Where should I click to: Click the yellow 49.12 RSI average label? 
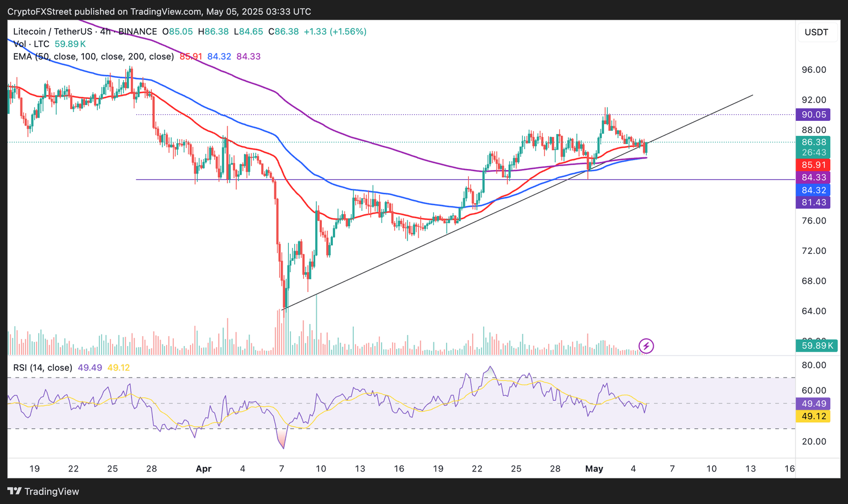tap(814, 416)
